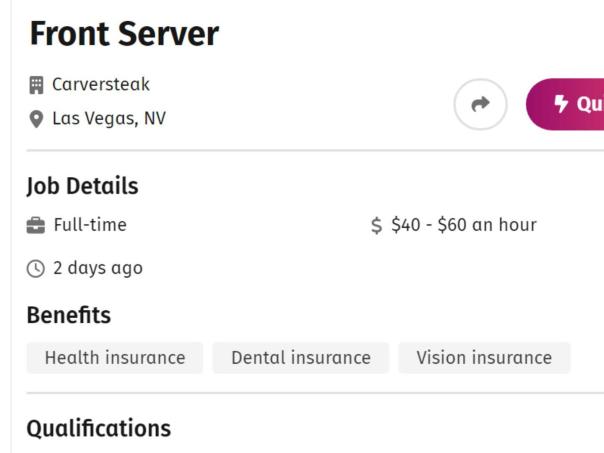The width and height of the screenshot is (604, 453).
Task: Click the Full-time job type label
Action: 90,225
